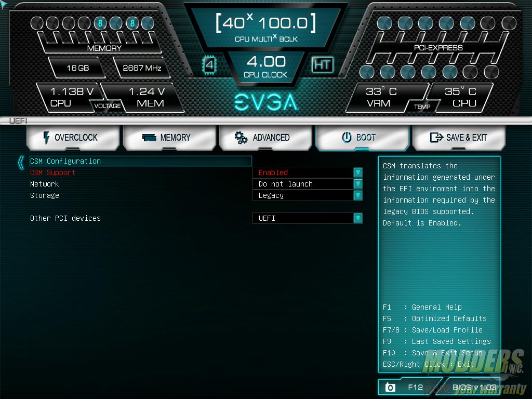Go to the Save & Exit tab

click(x=459, y=138)
